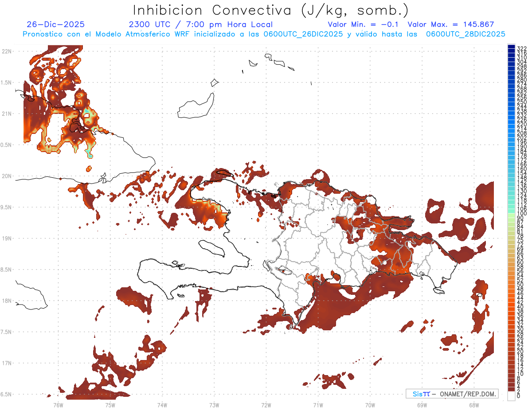
Task: Click the title "Inhibicion Convectiva (J/kg, somb.)"
Action: click(x=270, y=10)
